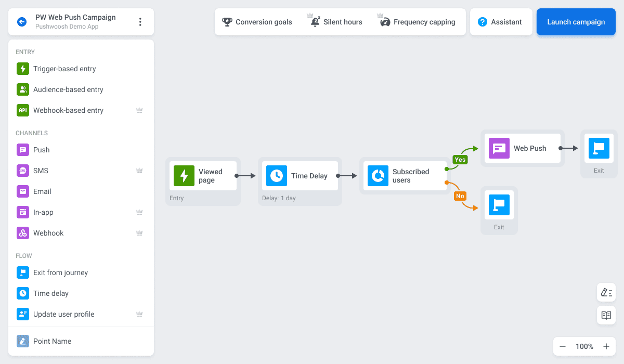
Task: Open Silent hours settings
Action: coord(335,22)
